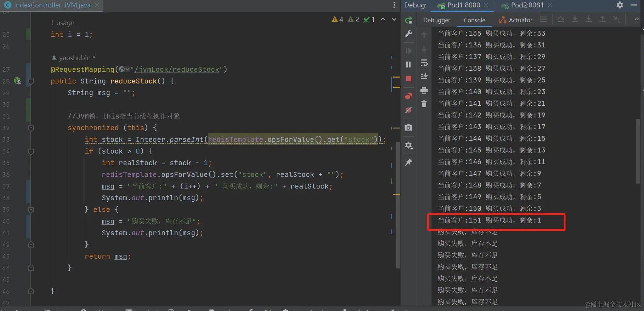Stop the debug process with red square
644x311 pixels.
pos(408,79)
